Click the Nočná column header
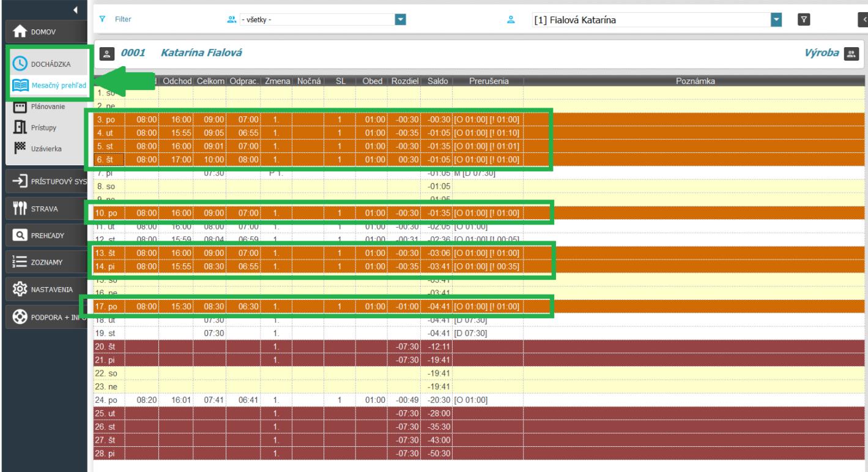Viewport: 868px width, 472px height. (x=309, y=81)
